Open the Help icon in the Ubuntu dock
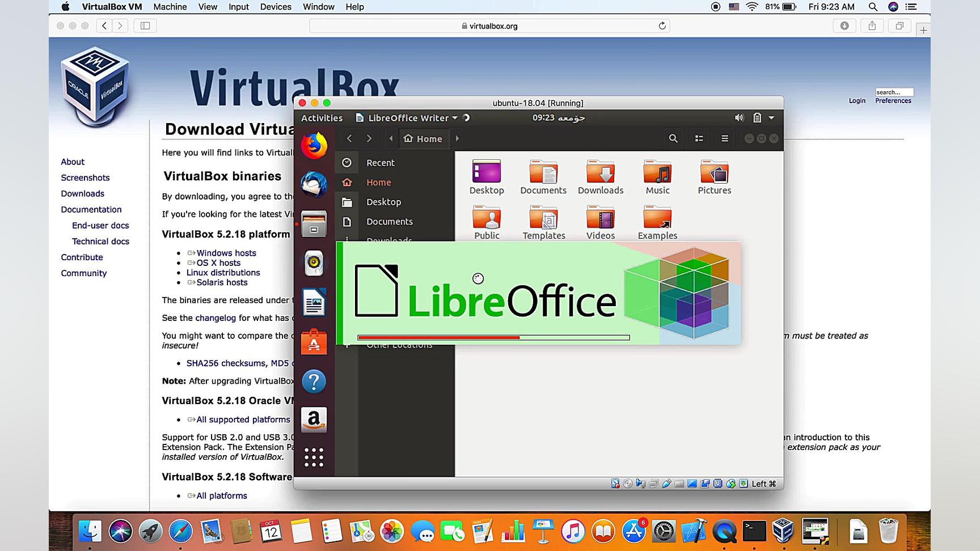Screen dimensions: 980x551 click(314, 381)
